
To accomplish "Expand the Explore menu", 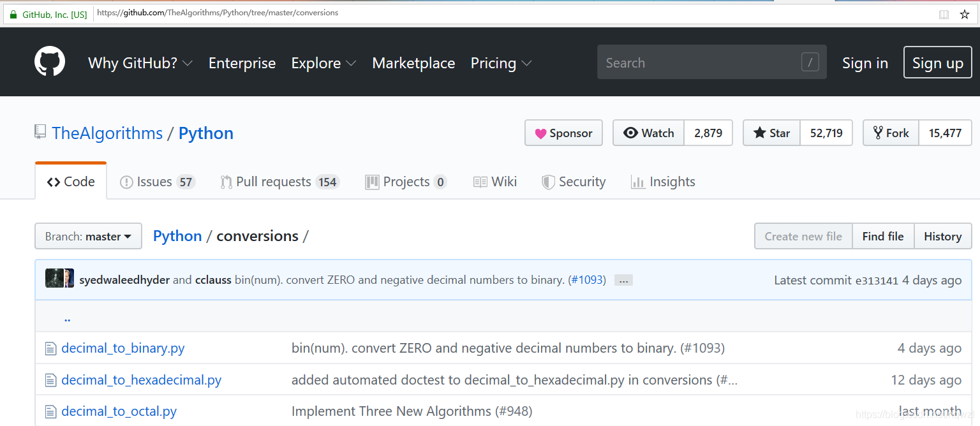I will click(323, 63).
